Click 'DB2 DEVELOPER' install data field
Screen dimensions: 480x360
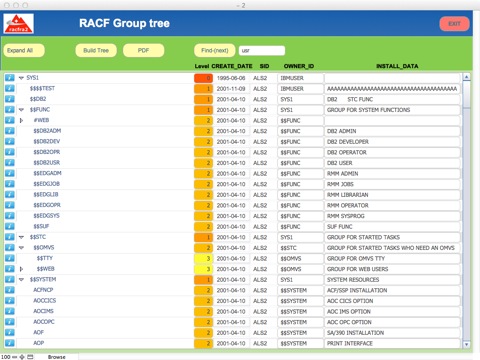pos(392,142)
